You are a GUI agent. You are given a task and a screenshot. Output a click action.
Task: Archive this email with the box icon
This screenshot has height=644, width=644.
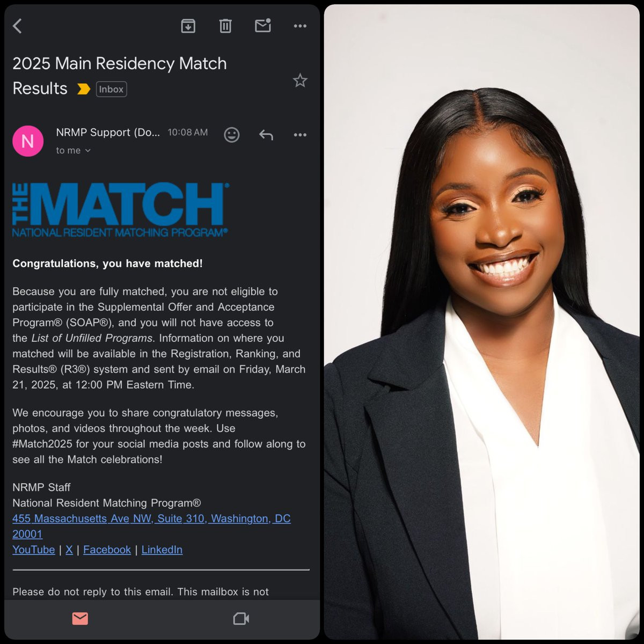(188, 26)
